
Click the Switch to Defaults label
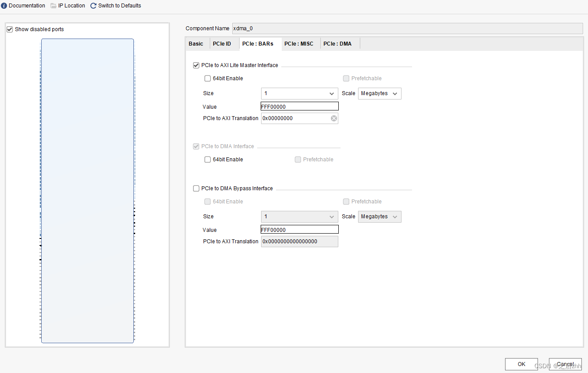pos(119,6)
